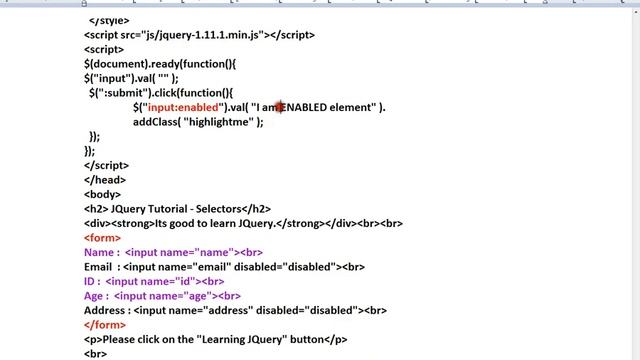Screen dimensions: 640x360
Task: Click the "<h2> JQuery Tutorial - Selectors</h2>" line
Action: point(177,209)
